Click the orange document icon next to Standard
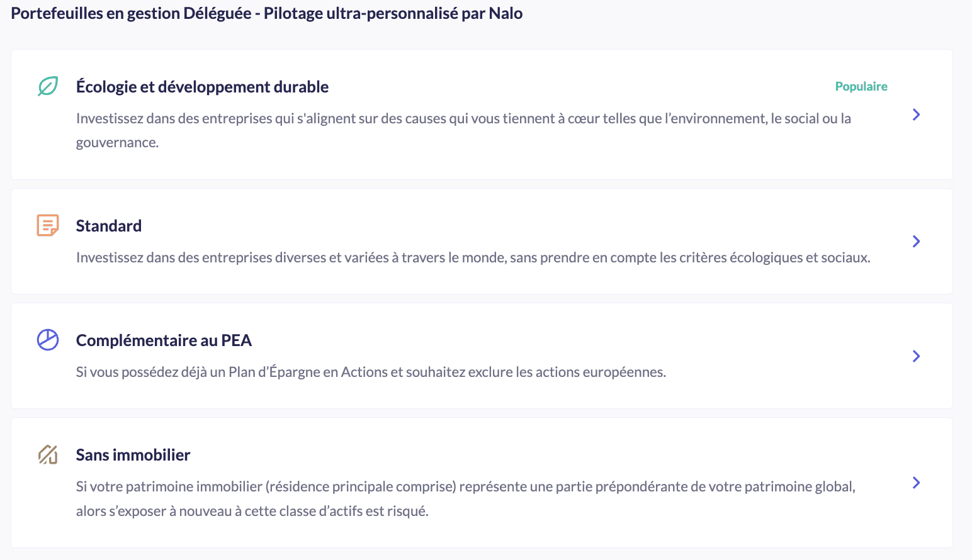This screenshot has height=560, width=972. (47, 225)
